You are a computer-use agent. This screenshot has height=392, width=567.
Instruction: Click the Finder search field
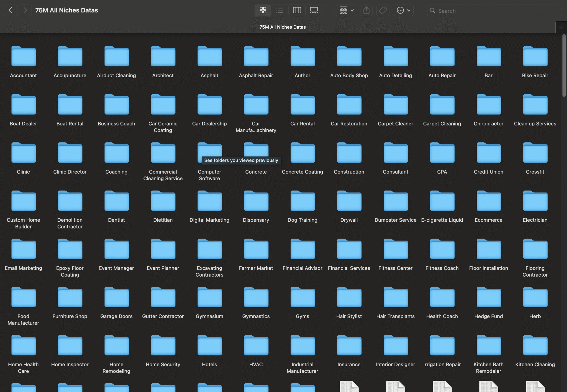pyautogui.click(x=494, y=11)
